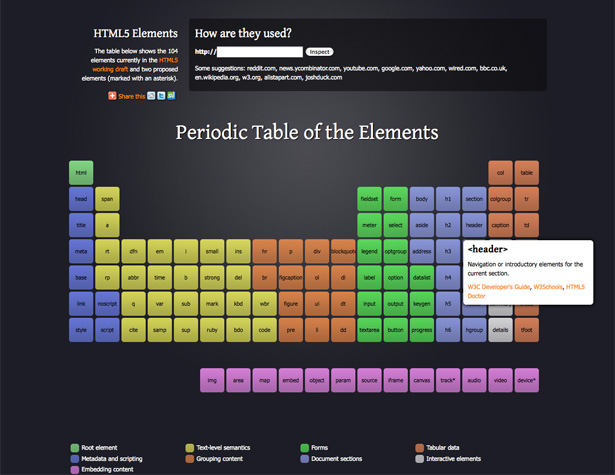Select the hgroup element tile
615x475 pixels.
pyautogui.click(x=474, y=330)
